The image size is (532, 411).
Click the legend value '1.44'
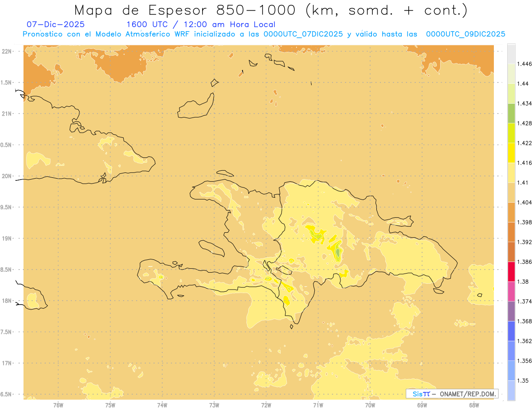523,84
